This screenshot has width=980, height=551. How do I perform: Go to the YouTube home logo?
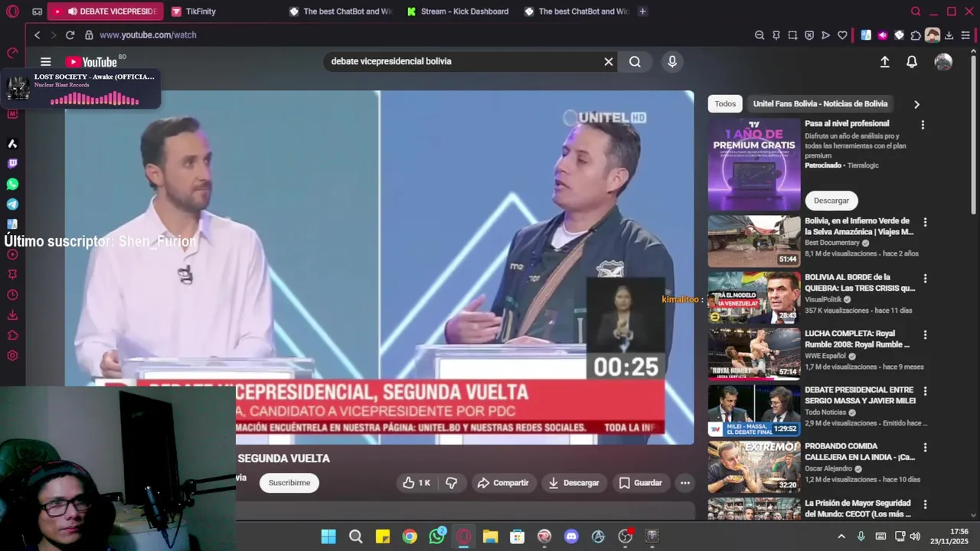pos(91,62)
